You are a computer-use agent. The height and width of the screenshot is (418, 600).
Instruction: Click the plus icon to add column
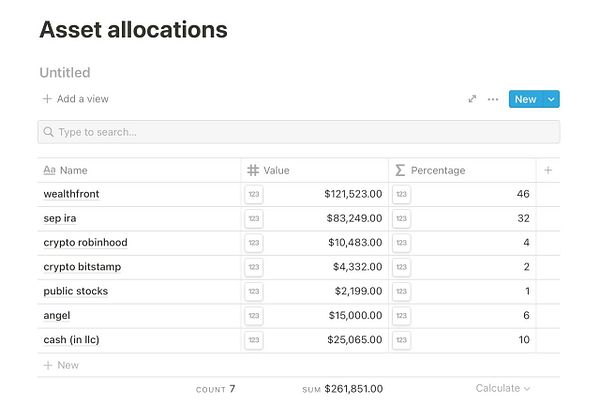tap(548, 170)
